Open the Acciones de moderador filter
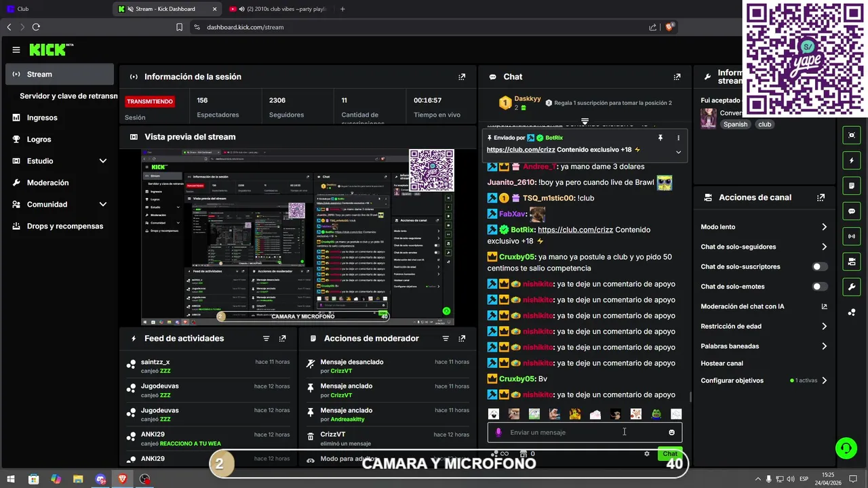Image resolution: width=868 pixels, height=488 pixels. (446, 338)
